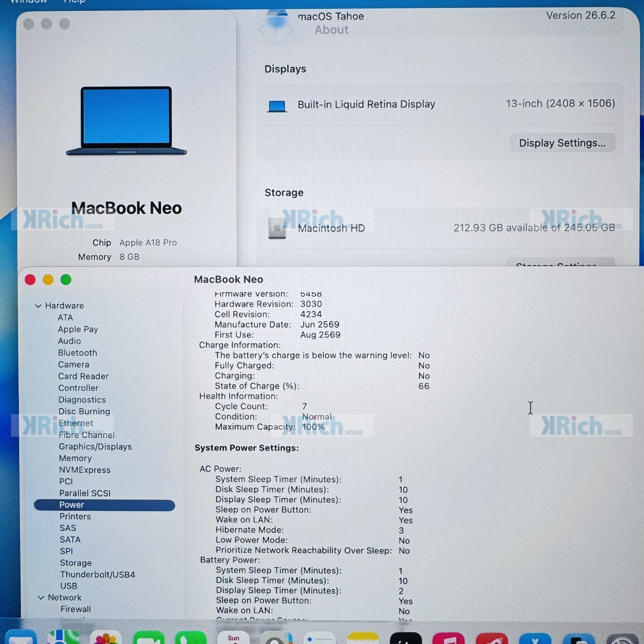Select Diagnostics in the sidebar
Screen dimensions: 644x644
pos(82,399)
